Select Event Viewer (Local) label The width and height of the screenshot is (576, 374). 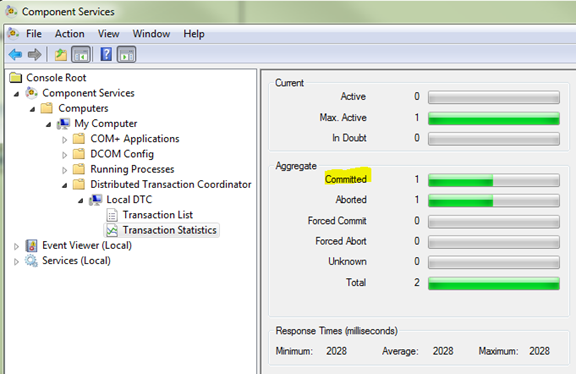87,245
